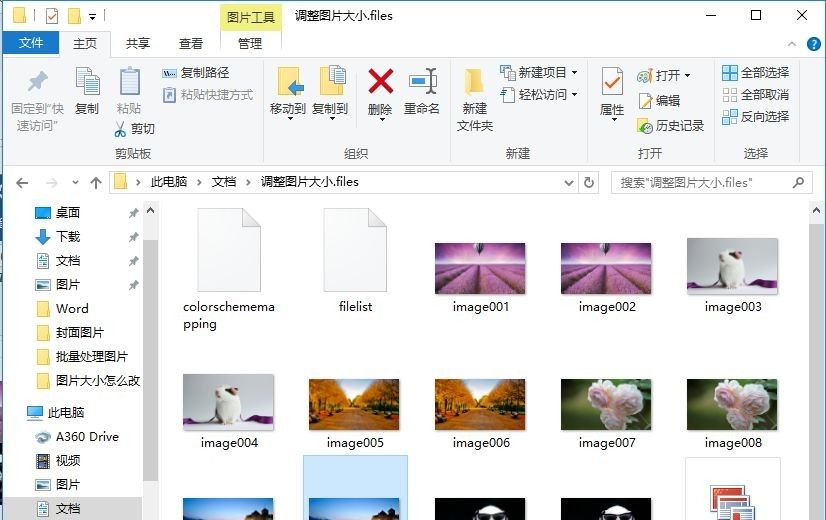Image resolution: width=826 pixels, height=520 pixels.
Task: Select the colorschememapping file
Action: pyautogui.click(x=229, y=269)
